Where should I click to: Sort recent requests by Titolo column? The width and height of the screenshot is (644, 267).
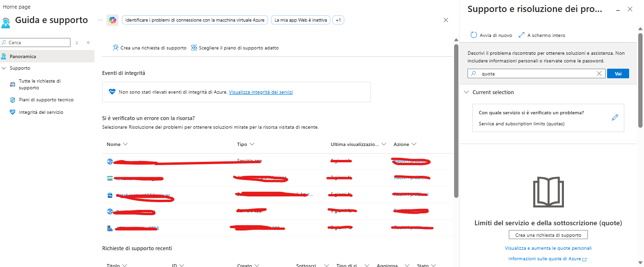pos(117,265)
